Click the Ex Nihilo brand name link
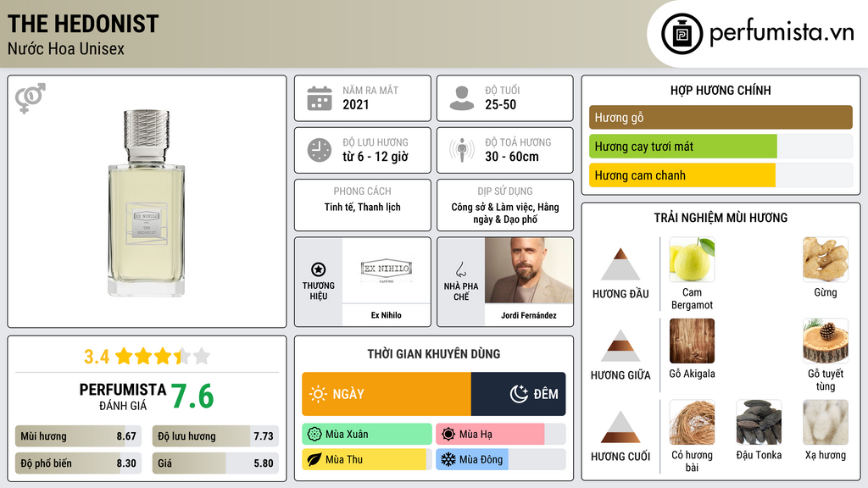Viewport: 868px width, 488px height. click(x=387, y=315)
